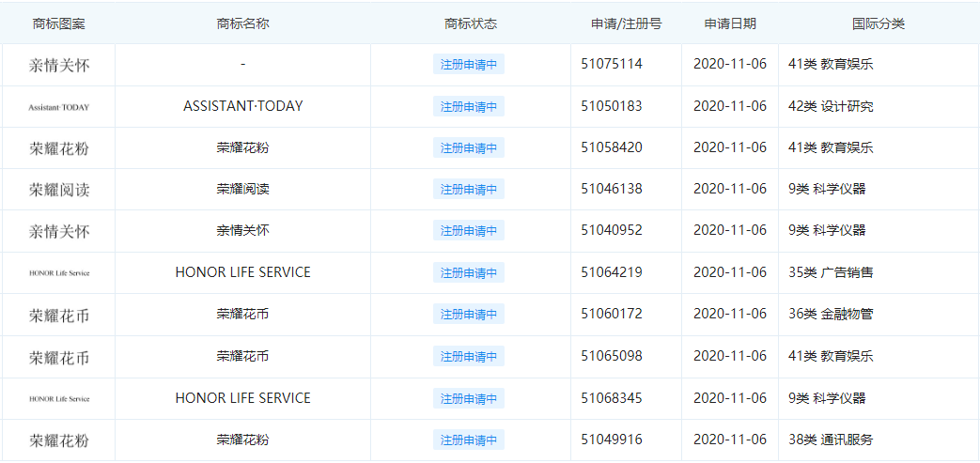Click the 申请日期 column header
Screen dimensions: 980x463
click(730, 23)
